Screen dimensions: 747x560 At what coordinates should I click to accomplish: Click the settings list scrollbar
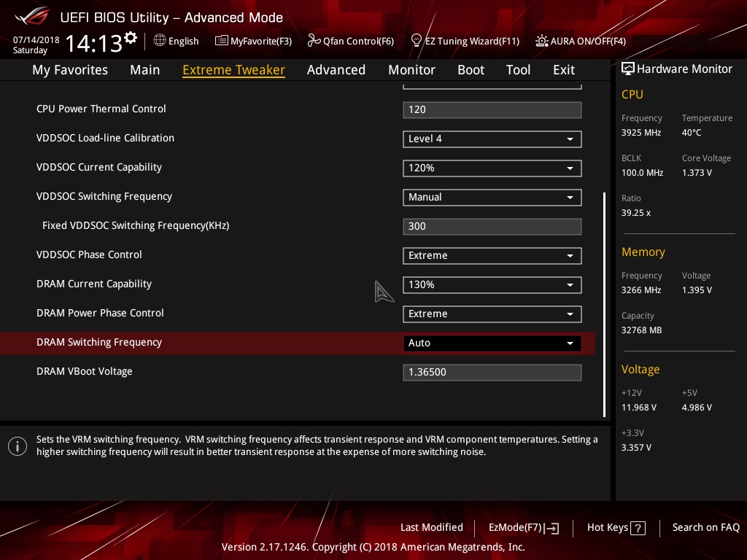click(604, 305)
